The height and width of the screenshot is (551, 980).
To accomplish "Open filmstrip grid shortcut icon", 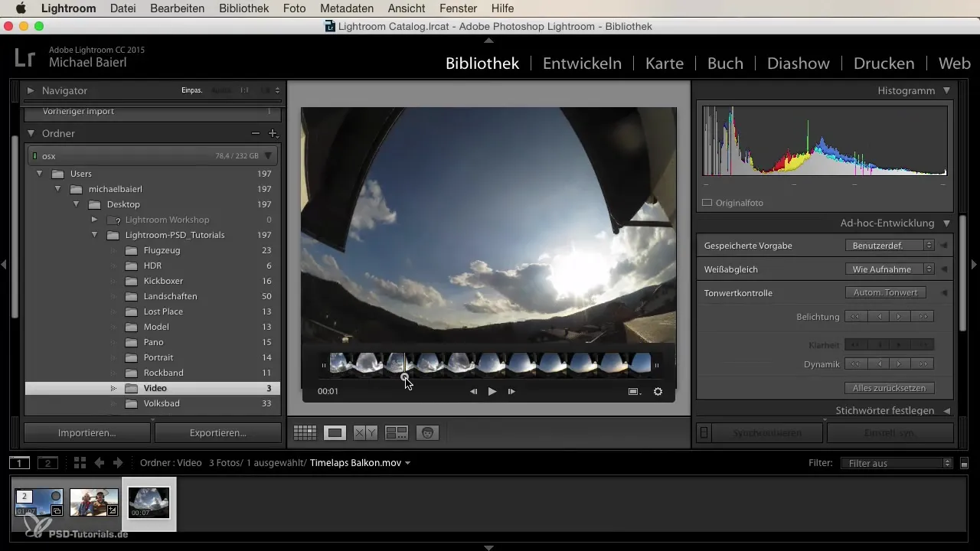I will point(80,463).
